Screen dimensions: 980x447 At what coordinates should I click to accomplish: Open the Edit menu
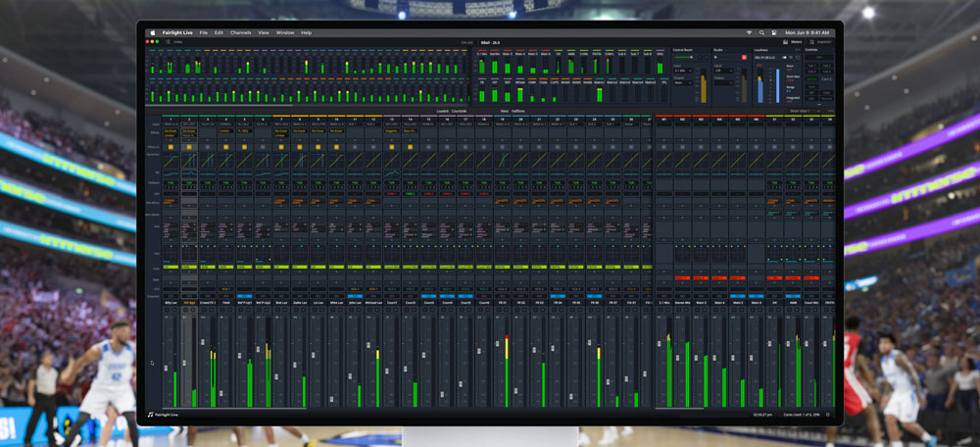point(219,32)
